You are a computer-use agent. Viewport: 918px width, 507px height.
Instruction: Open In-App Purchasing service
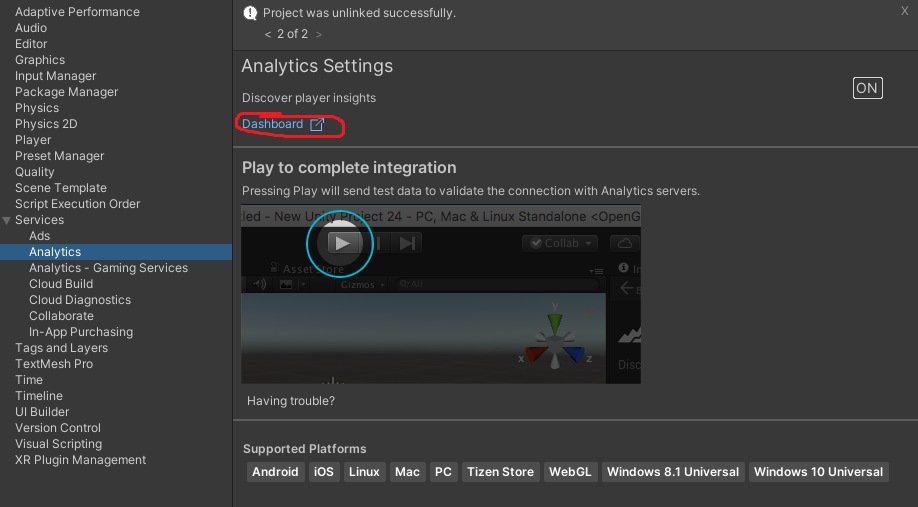click(x=81, y=332)
